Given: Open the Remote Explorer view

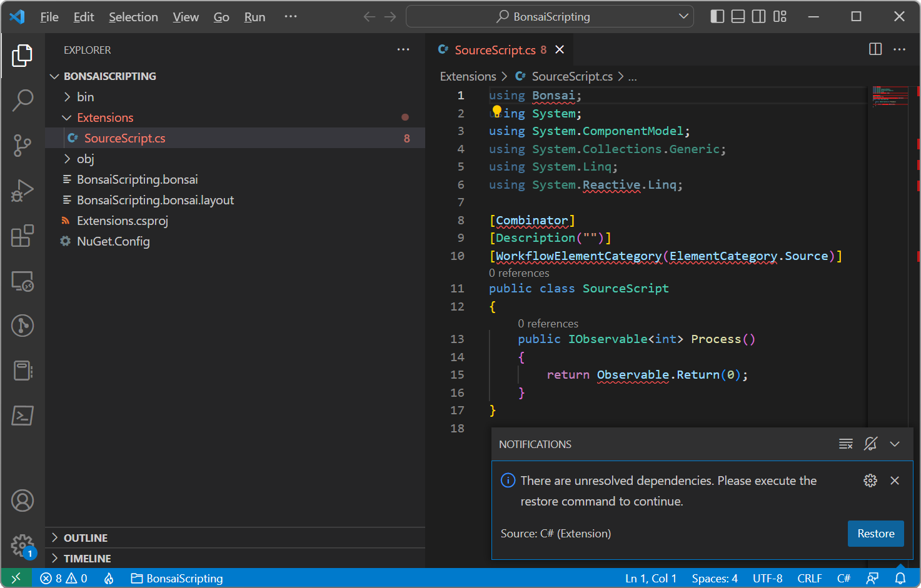Looking at the screenshot, I should [23, 281].
